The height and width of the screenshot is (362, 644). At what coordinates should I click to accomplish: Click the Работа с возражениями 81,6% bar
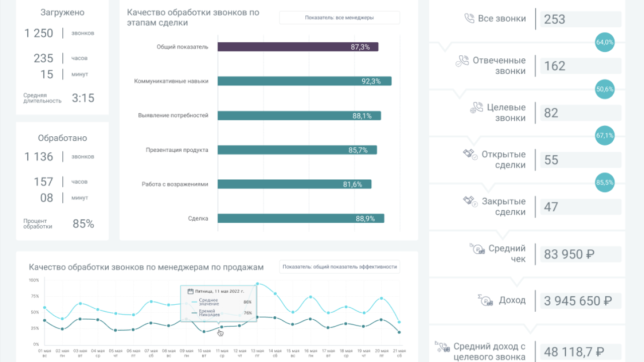point(294,184)
